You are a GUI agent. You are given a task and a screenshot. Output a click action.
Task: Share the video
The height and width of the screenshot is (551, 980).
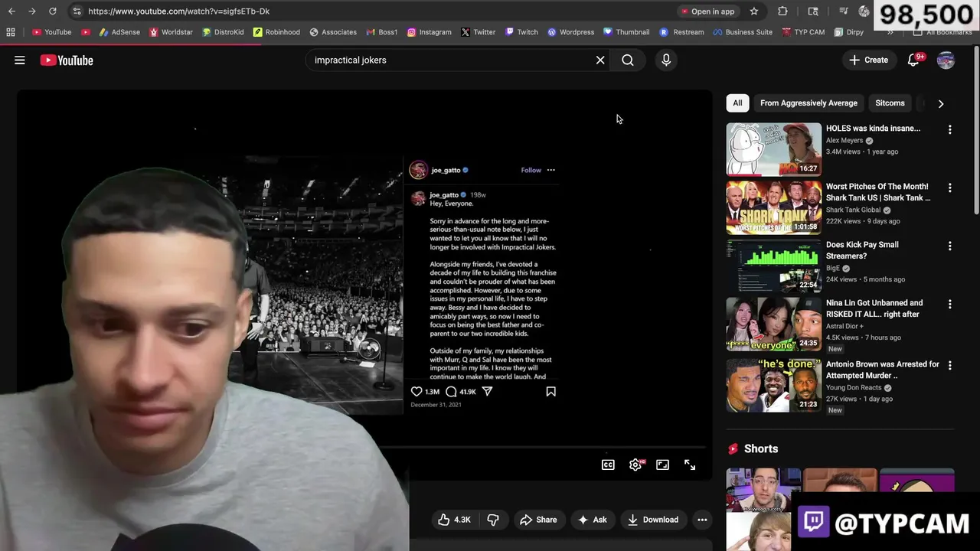[x=538, y=520]
